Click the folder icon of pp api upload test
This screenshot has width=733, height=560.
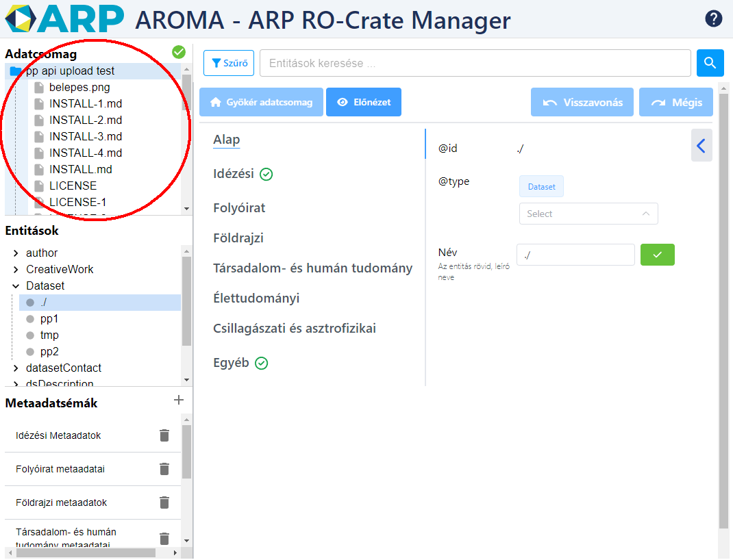pyautogui.click(x=16, y=71)
